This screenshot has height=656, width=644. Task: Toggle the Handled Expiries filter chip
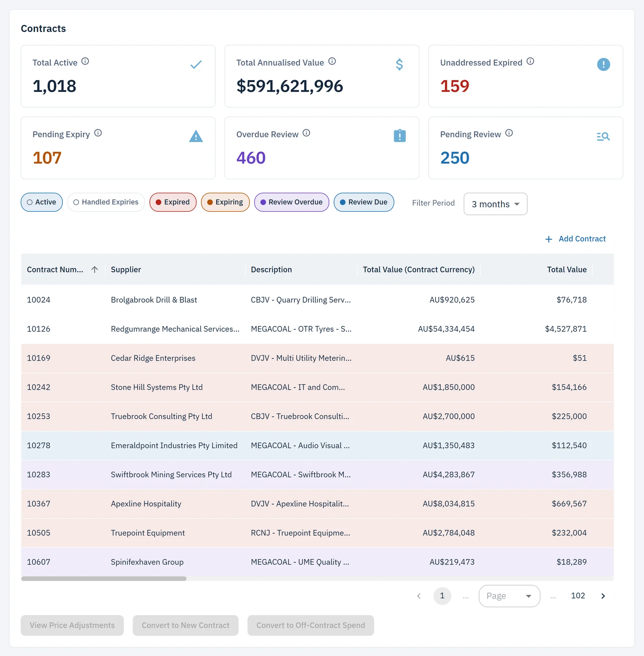coord(106,202)
